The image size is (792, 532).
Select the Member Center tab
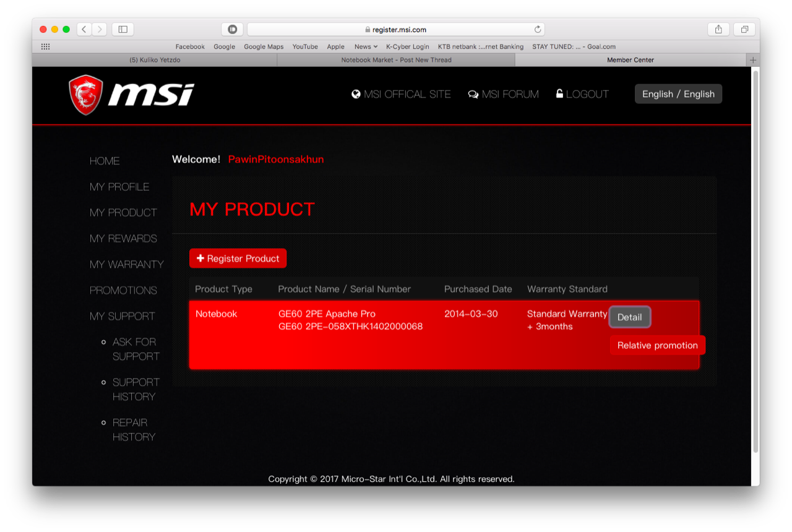(631, 60)
